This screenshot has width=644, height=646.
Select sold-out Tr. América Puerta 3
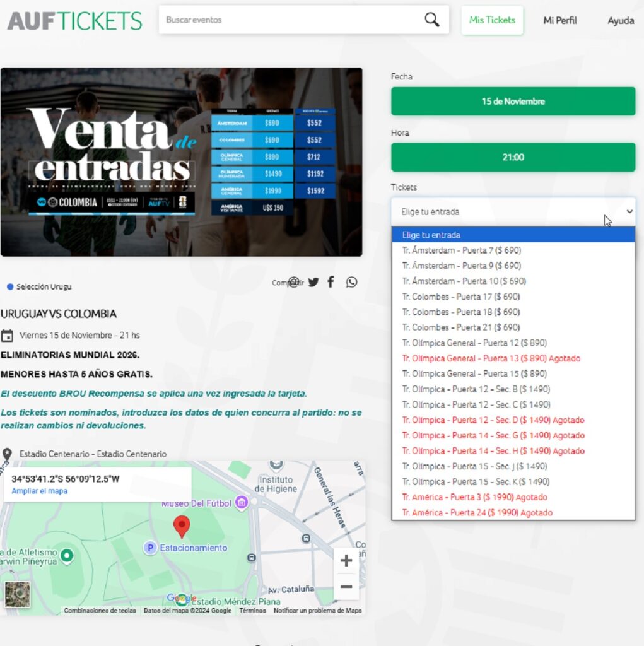[x=513, y=497]
